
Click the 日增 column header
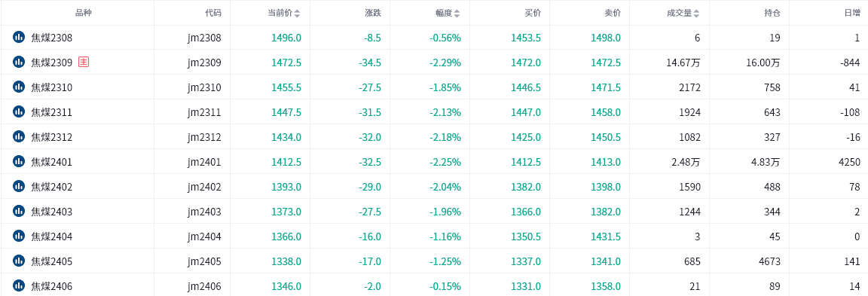852,13
